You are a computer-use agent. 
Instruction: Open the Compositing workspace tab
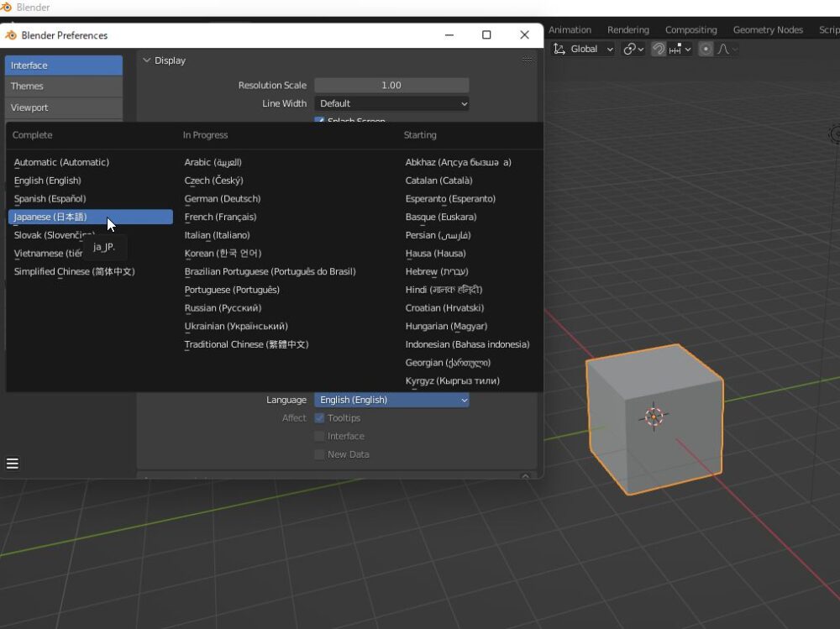pyautogui.click(x=691, y=30)
